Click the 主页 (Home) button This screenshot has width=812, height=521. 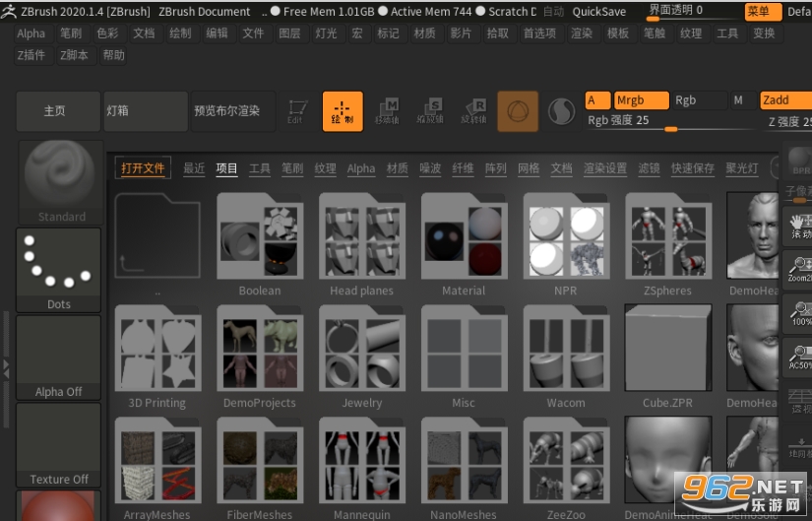[58, 111]
